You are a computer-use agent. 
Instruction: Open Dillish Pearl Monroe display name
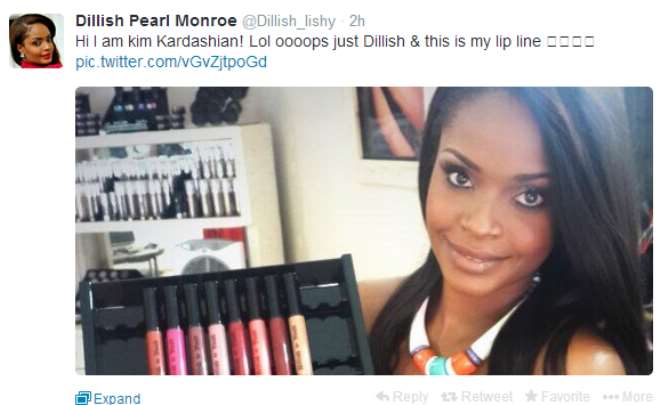[x=156, y=21]
